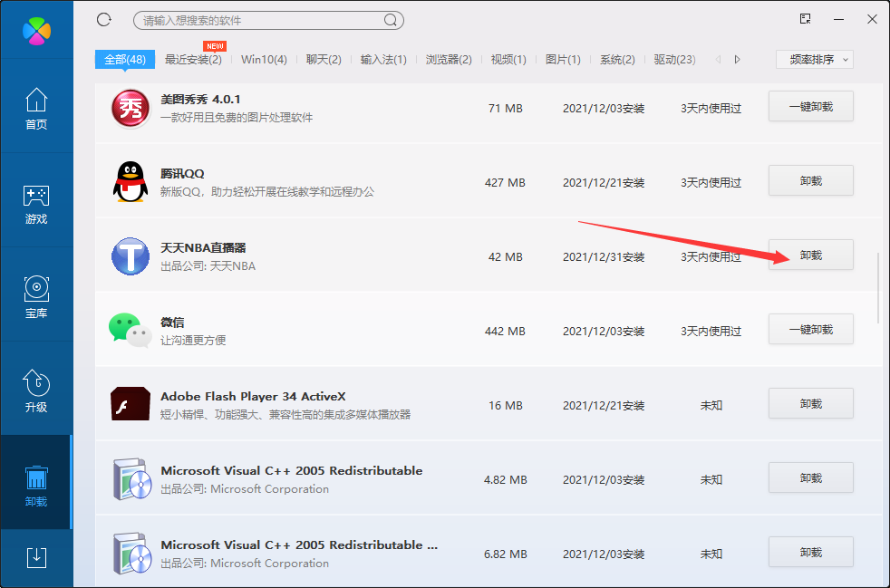Click the 442 MB size value

pyautogui.click(x=505, y=332)
